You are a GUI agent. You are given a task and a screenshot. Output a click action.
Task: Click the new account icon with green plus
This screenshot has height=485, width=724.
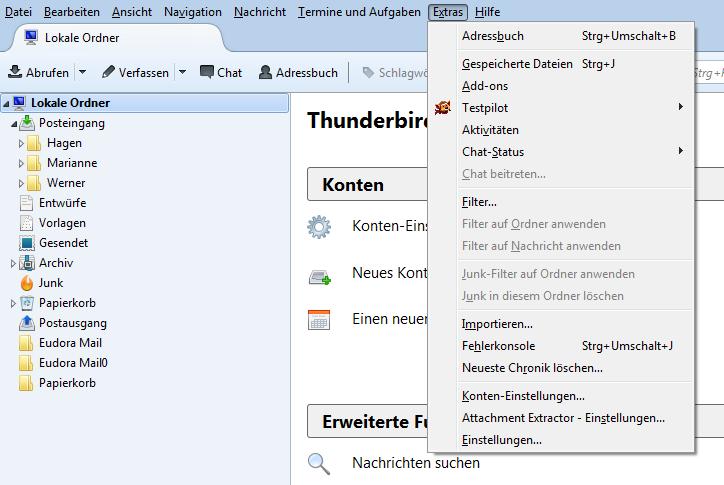click(320, 277)
